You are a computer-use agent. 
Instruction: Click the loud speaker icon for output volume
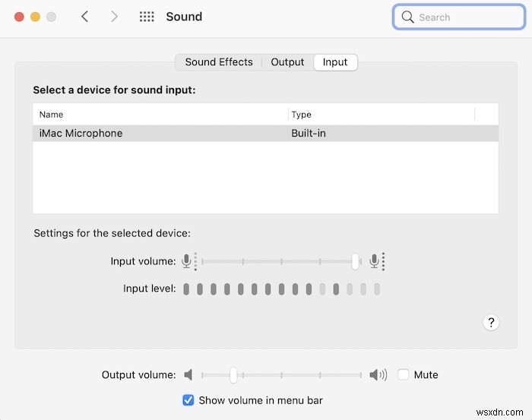378,374
